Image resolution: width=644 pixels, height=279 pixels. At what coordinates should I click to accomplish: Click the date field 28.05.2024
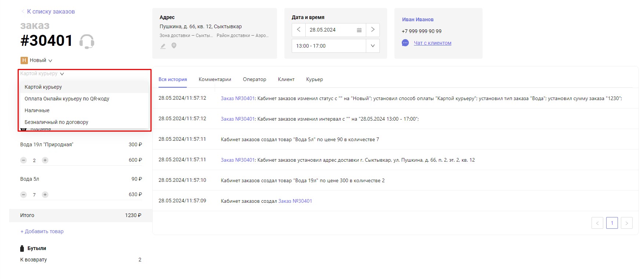point(329,30)
